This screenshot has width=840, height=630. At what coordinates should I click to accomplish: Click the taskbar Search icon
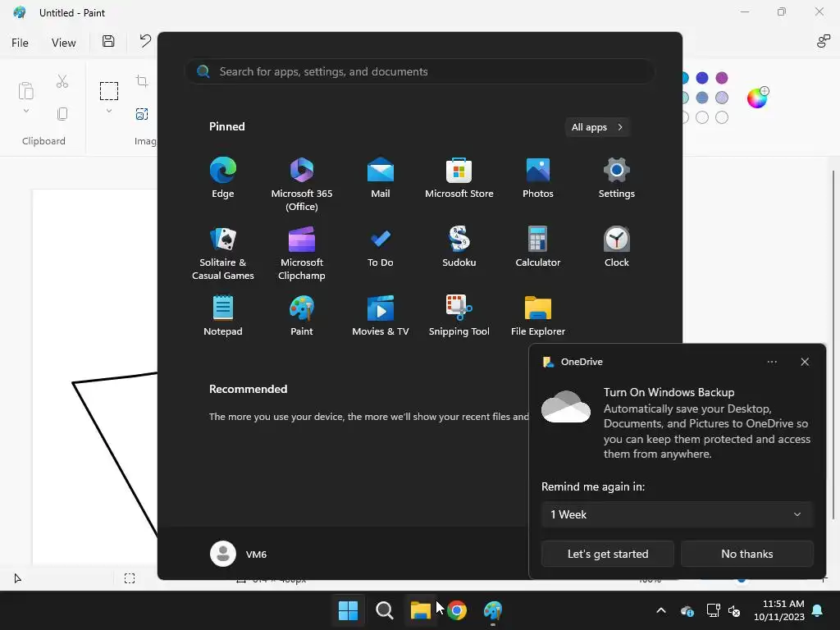[384, 610]
